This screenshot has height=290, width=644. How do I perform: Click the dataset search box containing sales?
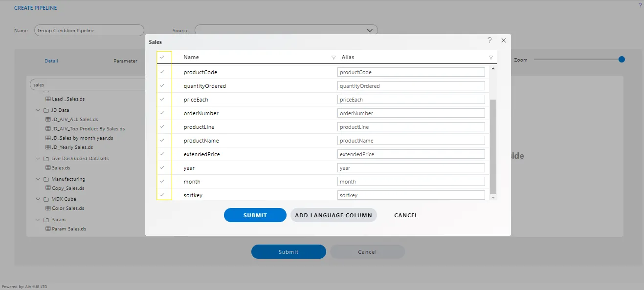88,84
